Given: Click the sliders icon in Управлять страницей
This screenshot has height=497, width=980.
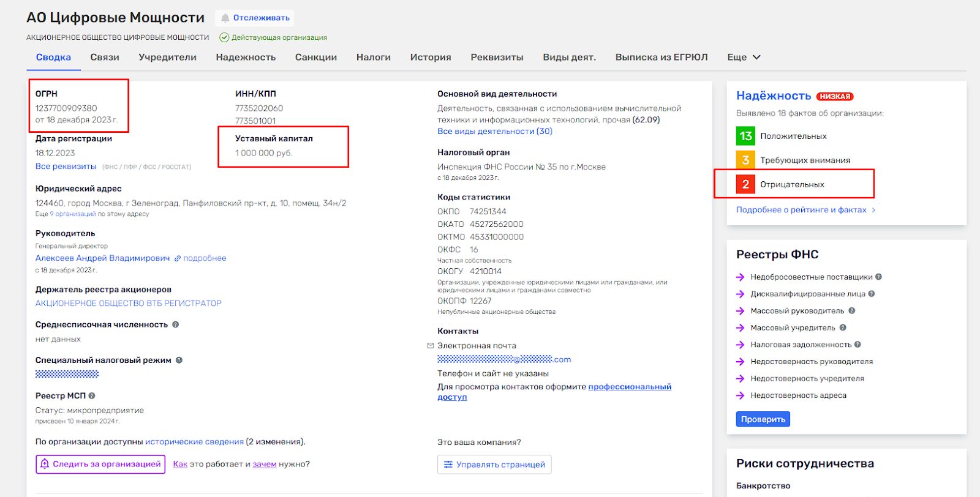Looking at the screenshot, I should (x=448, y=465).
